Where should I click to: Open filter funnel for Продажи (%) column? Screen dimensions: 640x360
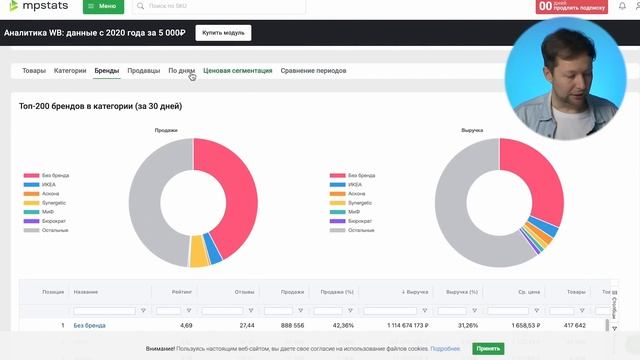(x=351, y=311)
